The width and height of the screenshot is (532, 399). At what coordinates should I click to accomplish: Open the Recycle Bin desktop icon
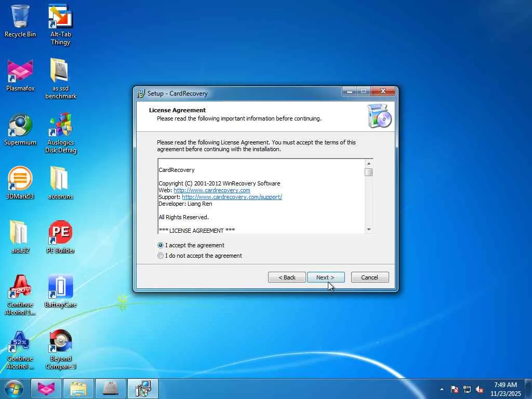(x=20, y=20)
